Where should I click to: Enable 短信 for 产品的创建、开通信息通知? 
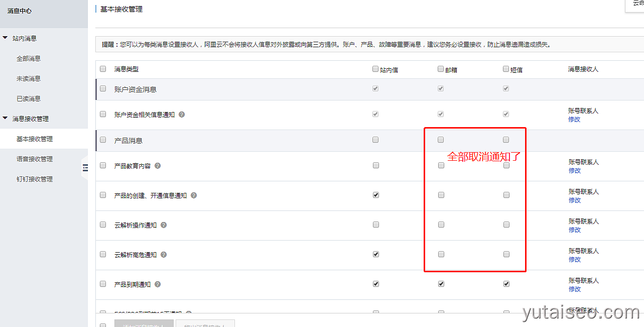pyautogui.click(x=506, y=195)
